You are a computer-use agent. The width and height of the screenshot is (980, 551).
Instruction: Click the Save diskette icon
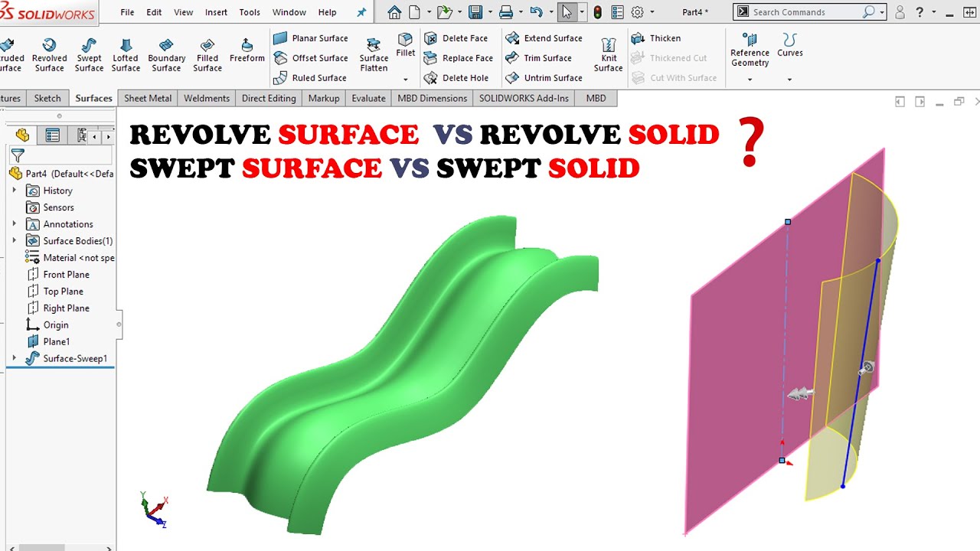(x=475, y=12)
